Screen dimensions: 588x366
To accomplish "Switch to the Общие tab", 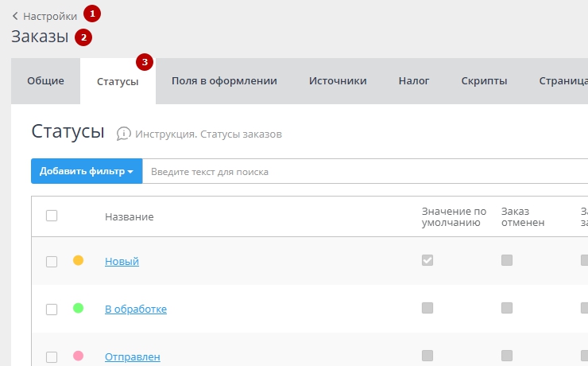I will pyautogui.click(x=45, y=81).
